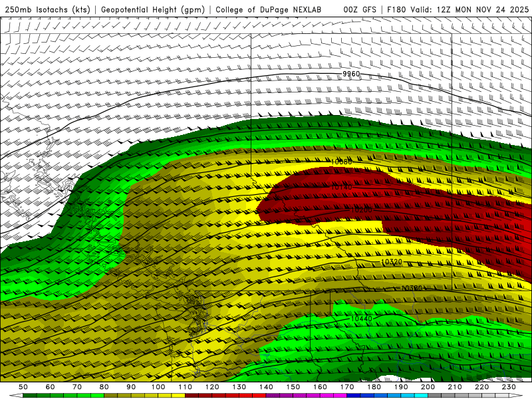
Task: Click the 160 value on the color scale
Action: pos(320,387)
